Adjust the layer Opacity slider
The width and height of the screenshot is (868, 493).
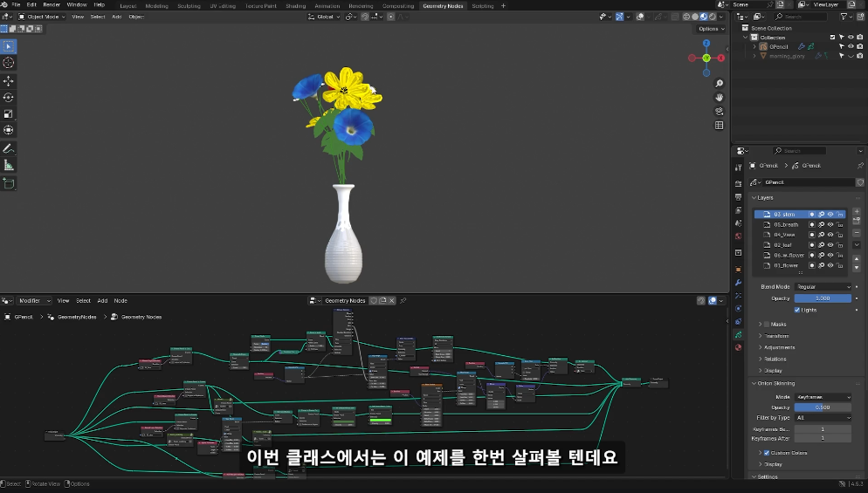click(822, 298)
